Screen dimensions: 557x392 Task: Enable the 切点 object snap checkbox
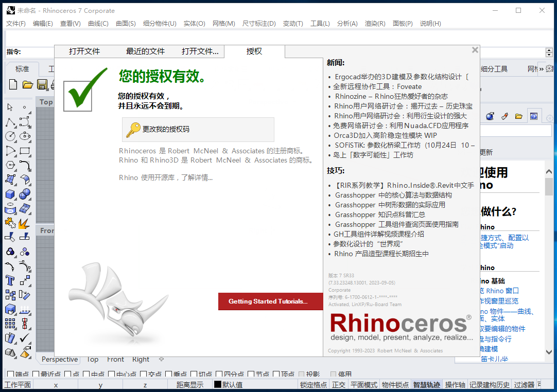(x=194, y=374)
